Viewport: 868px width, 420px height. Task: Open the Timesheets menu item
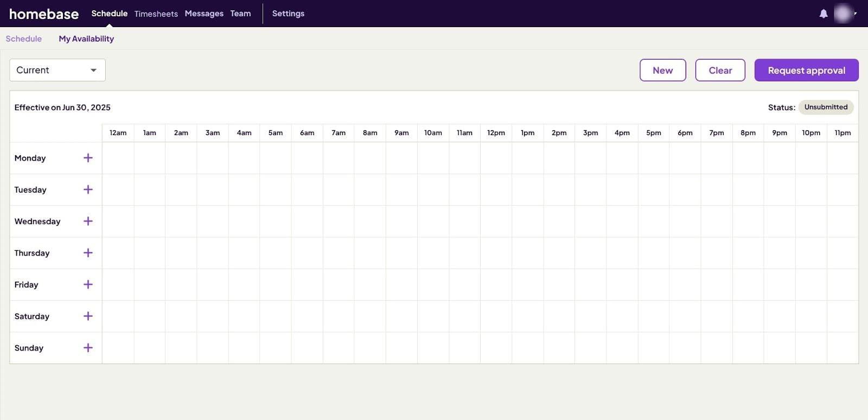(156, 14)
